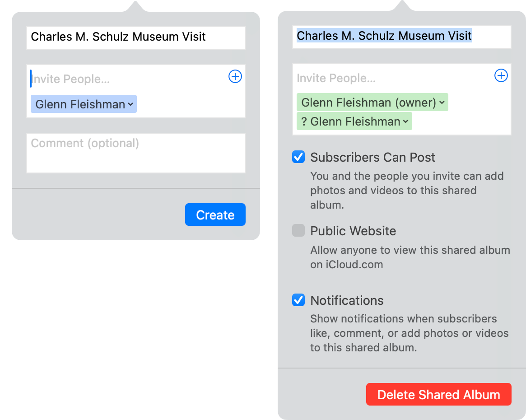Image resolution: width=526 pixels, height=420 pixels.
Task: Select the blue Glenn Fleishman invitee name
Action: click(x=80, y=104)
